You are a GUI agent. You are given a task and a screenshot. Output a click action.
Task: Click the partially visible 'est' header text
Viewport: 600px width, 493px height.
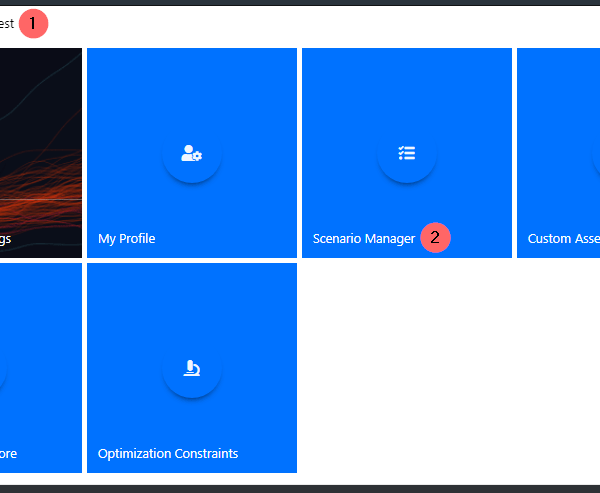click(x=7, y=22)
